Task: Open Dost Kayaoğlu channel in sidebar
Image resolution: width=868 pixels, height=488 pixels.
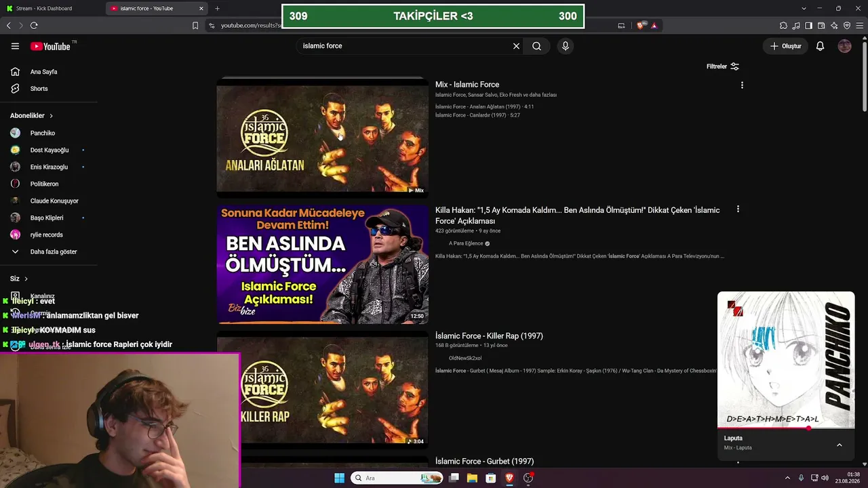Action: [49, 150]
